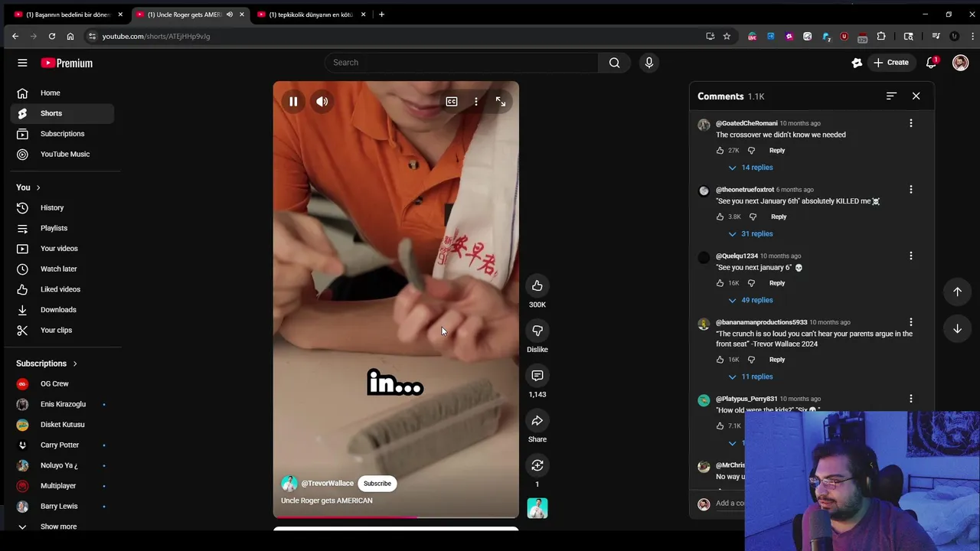The height and width of the screenshot is (551, 980).
Task: Show more subscriptions
Action: coord(61,527)
